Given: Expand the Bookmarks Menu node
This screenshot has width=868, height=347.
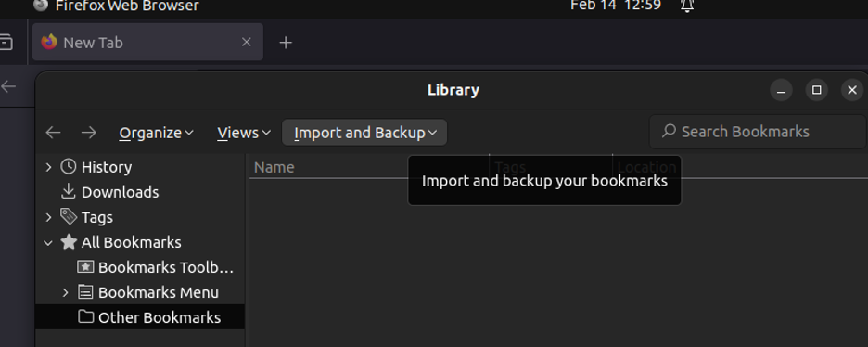Looking at the screenshot, I should tap(65, 292).
